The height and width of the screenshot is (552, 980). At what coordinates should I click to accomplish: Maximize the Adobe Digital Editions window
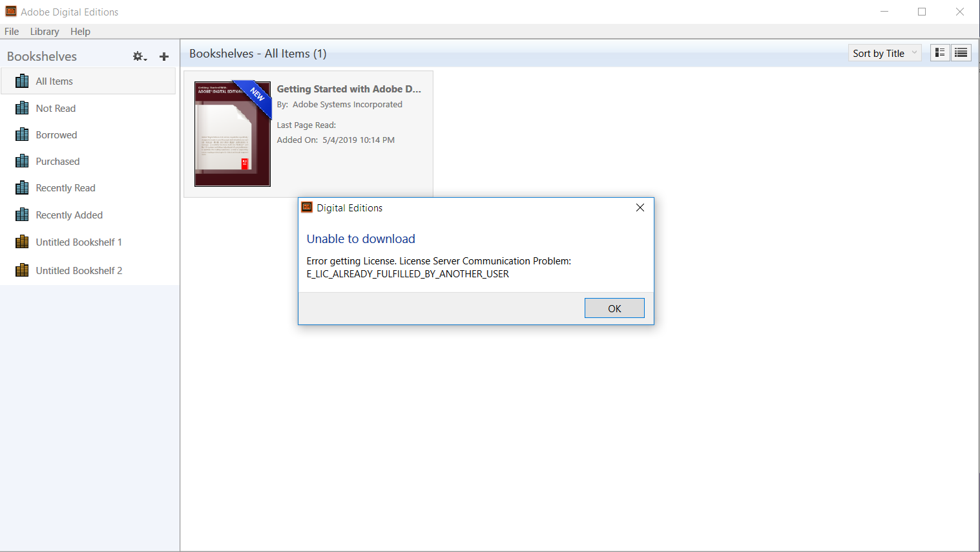(x=922, y=12)
